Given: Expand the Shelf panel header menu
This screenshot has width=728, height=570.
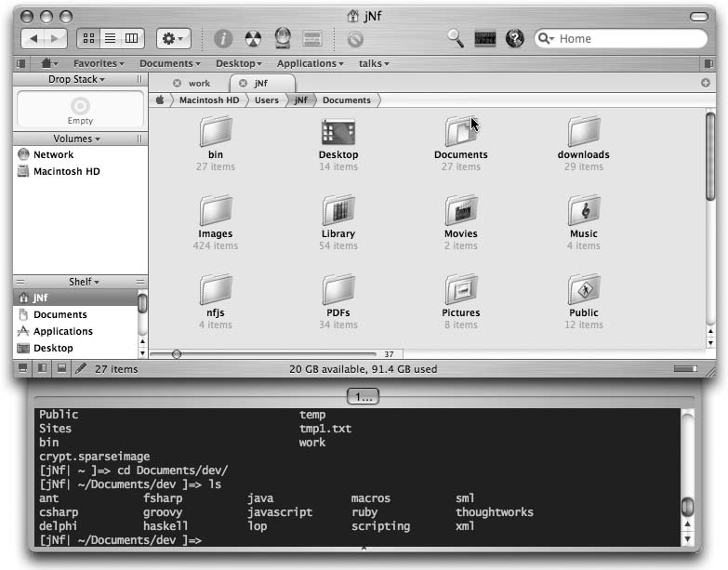Looking at the screenshot, I should click(x=84, y=282).
